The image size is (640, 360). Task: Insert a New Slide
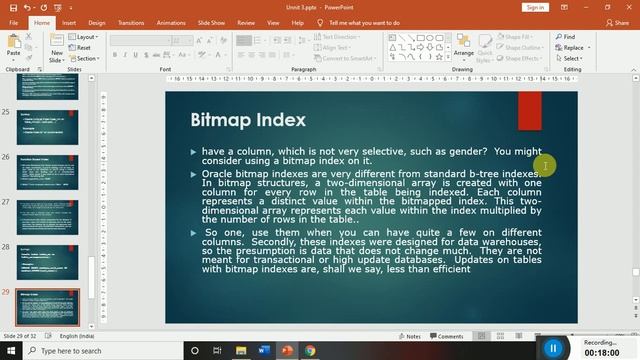pos(56,49)
